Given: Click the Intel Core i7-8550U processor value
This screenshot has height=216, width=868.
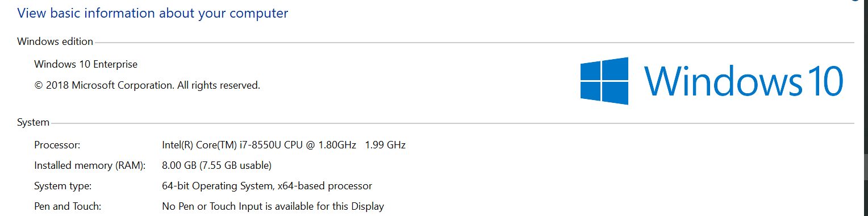Looking at the screenshot, I should pyautogui.click(x=259, y=145).
